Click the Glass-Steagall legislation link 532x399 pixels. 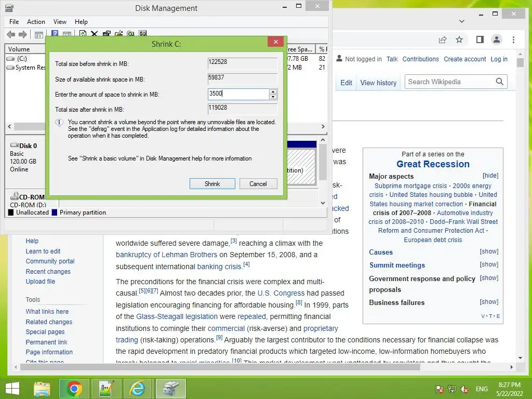click(177, 316)
